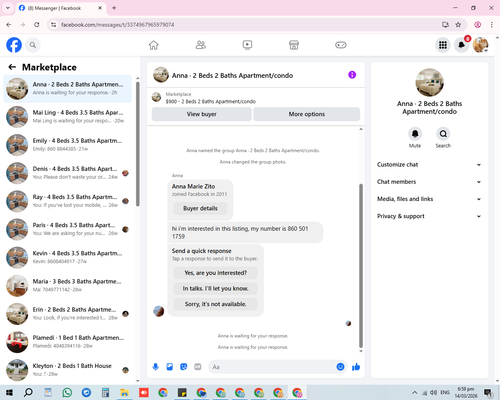Open the Calculator taskbar icon
This screenshot has width=500, height=400.
[x=106, y=392]
